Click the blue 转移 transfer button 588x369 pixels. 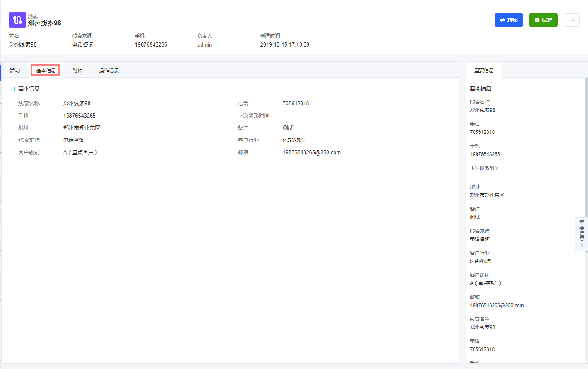[x=508, y=20]
